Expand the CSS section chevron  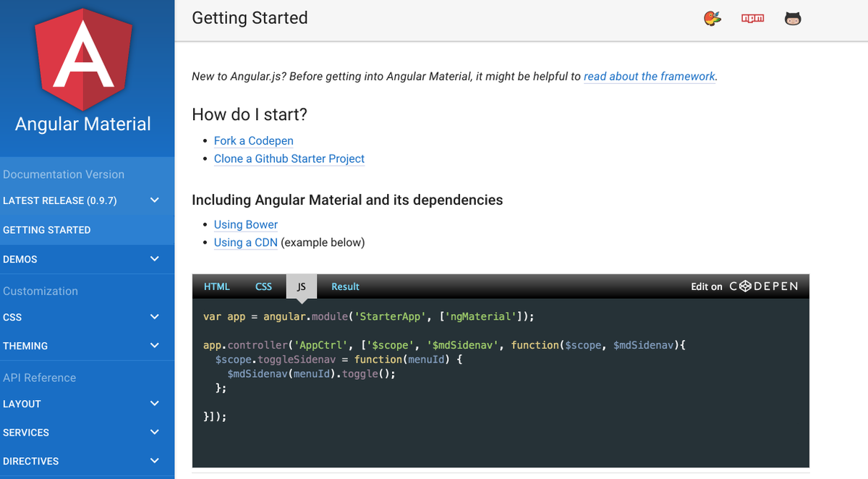(154, 317)
